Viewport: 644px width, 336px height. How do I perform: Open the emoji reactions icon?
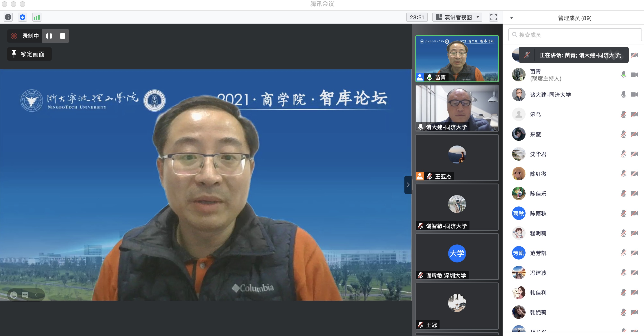point(14,295)
